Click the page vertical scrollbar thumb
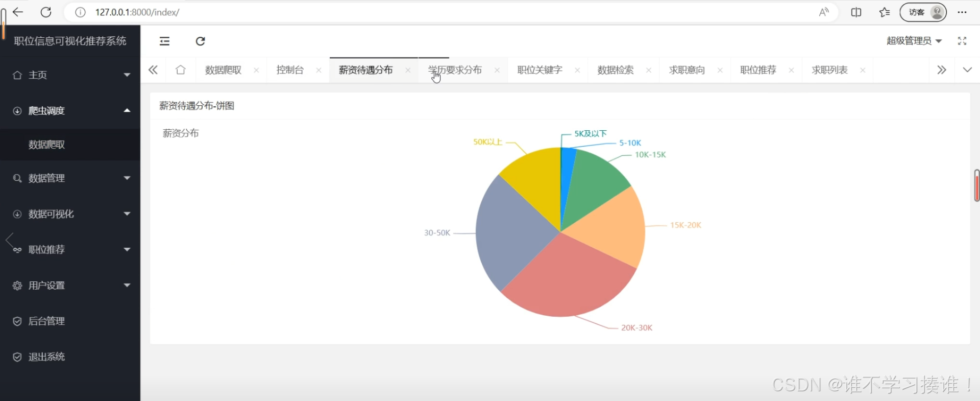The image size is (980, 401). point(976,185)
